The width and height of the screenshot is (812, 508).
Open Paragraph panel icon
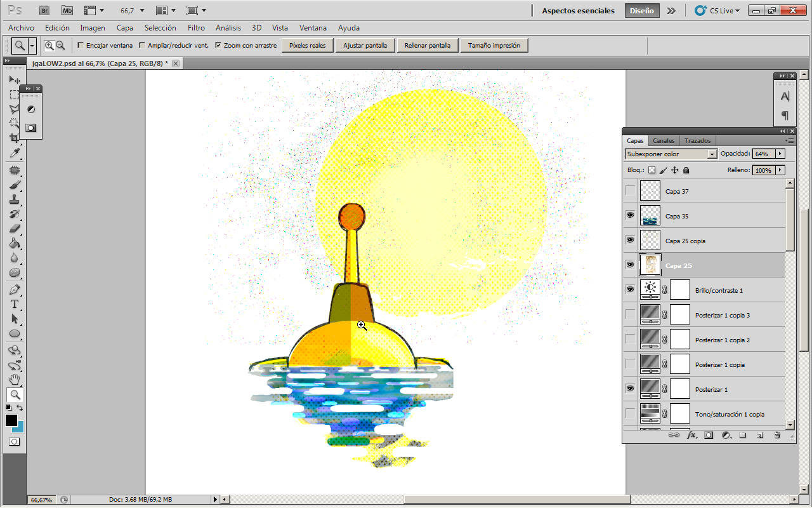pyautogui.click(x=785, y=116)
